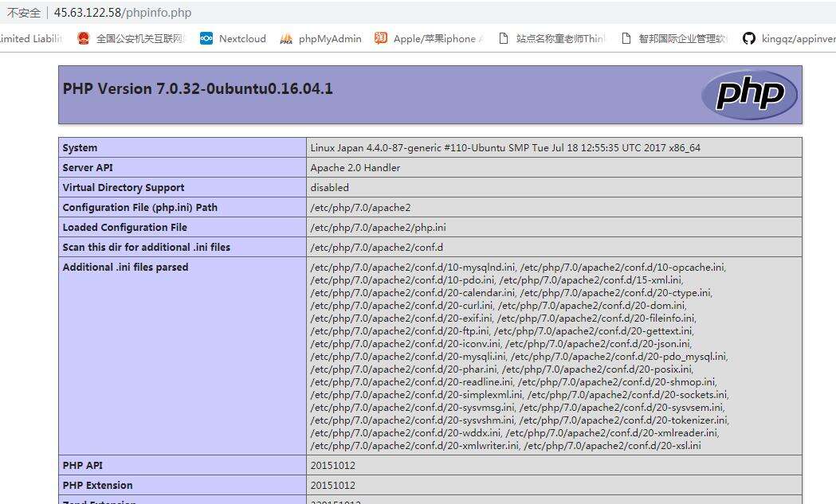The image size is (836, 504).
Task: Click the address bar showing 45.63.122.58/phpinfo.php
Action: coord(123,13)
